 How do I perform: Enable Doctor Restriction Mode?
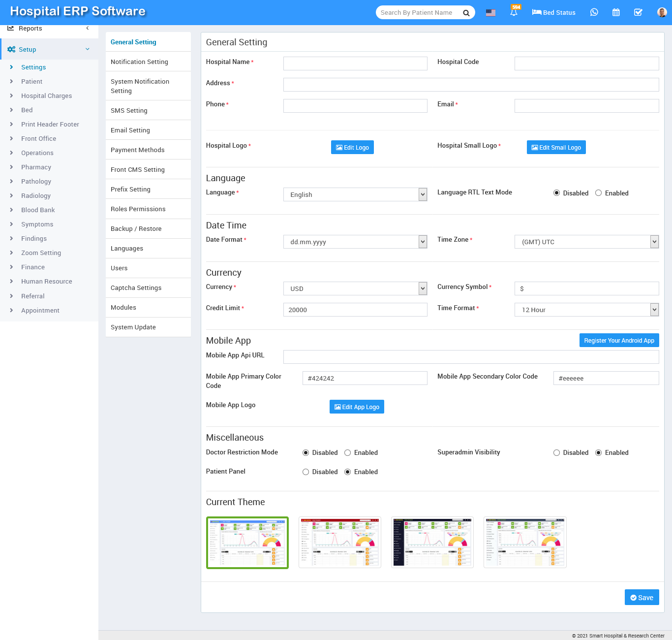[x=347, y=453]
